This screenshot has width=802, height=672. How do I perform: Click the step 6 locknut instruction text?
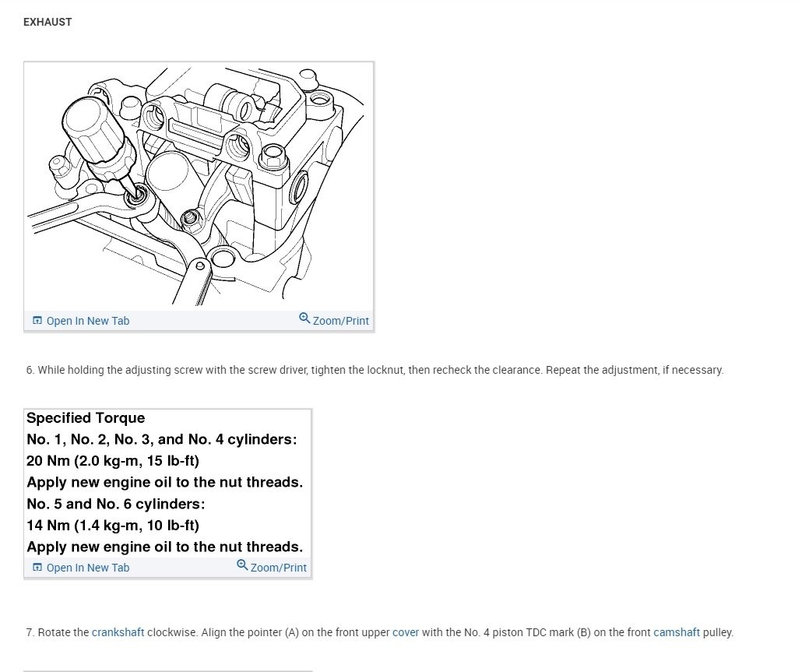375,370
